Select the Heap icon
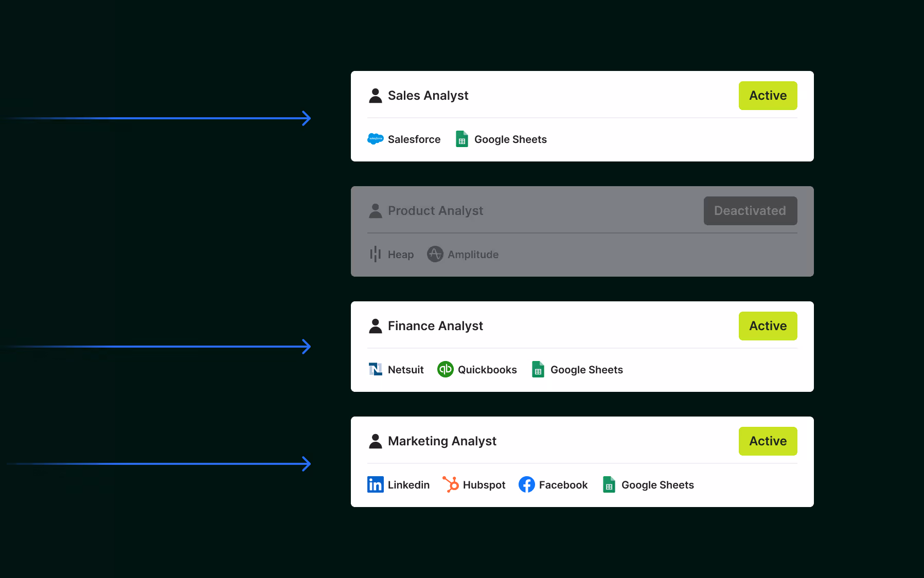This screenshot has width=924, height=578. click(375, 254)
